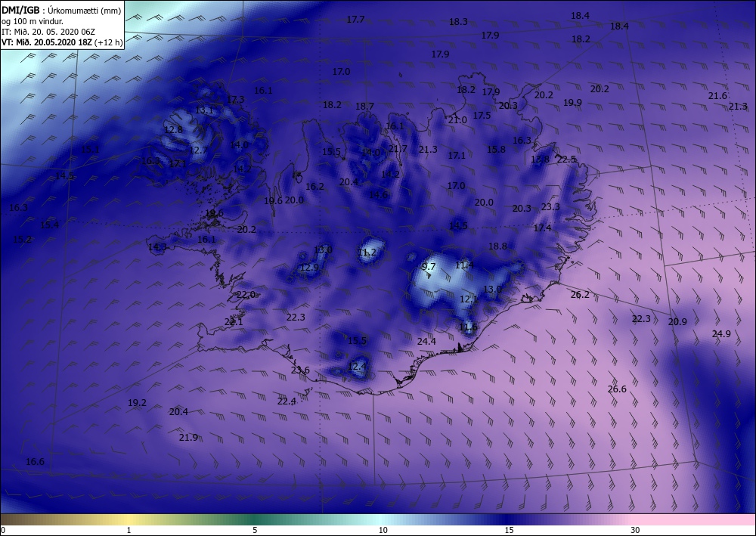The image size is (756, 536).
Task: Click the 20.9 value in the east
Action: point(677,321)
